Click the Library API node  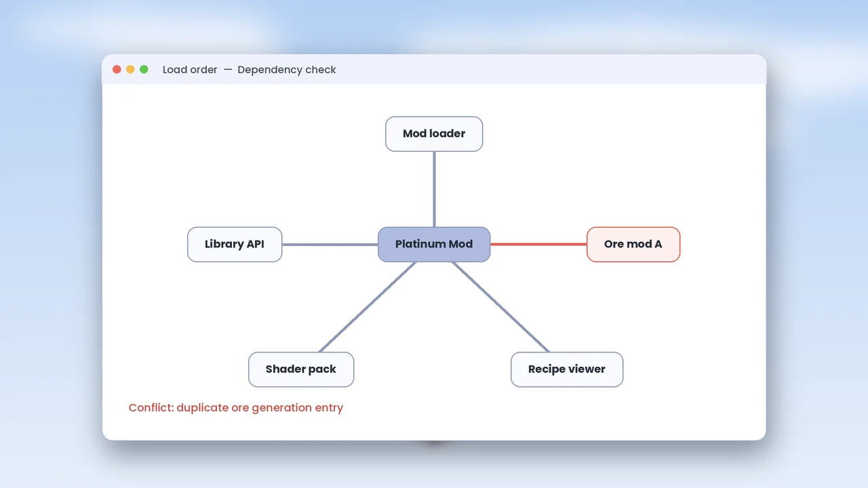point(235,244)
